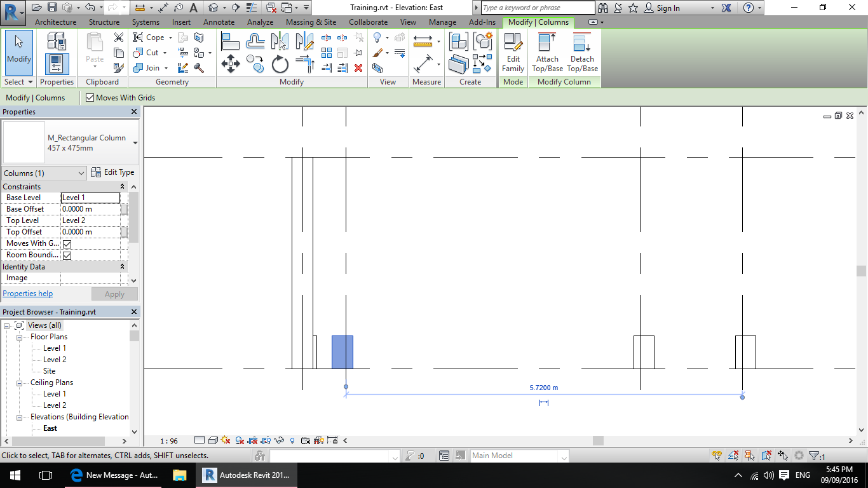The image size is (868, 488).
Task: Click Detach Top/Base in Modify Column panel
Action: pos(581,51)
